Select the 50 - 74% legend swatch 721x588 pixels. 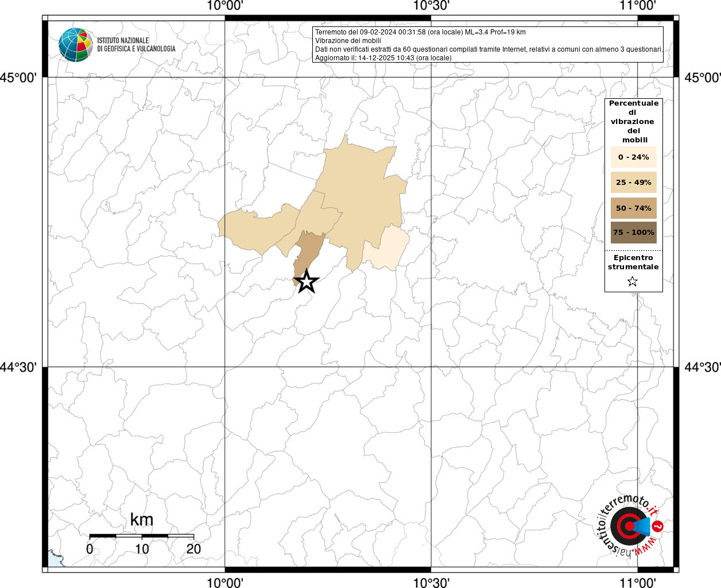coord(634,208)
